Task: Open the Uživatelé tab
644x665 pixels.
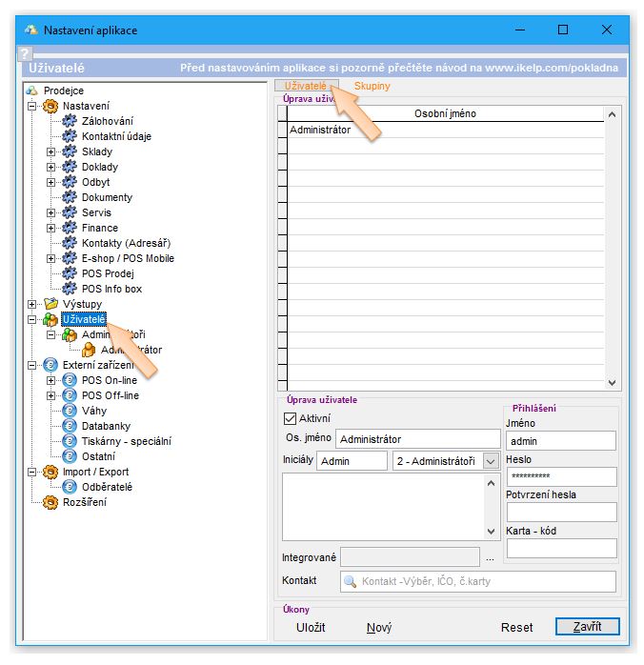Action: pos(305,87)
